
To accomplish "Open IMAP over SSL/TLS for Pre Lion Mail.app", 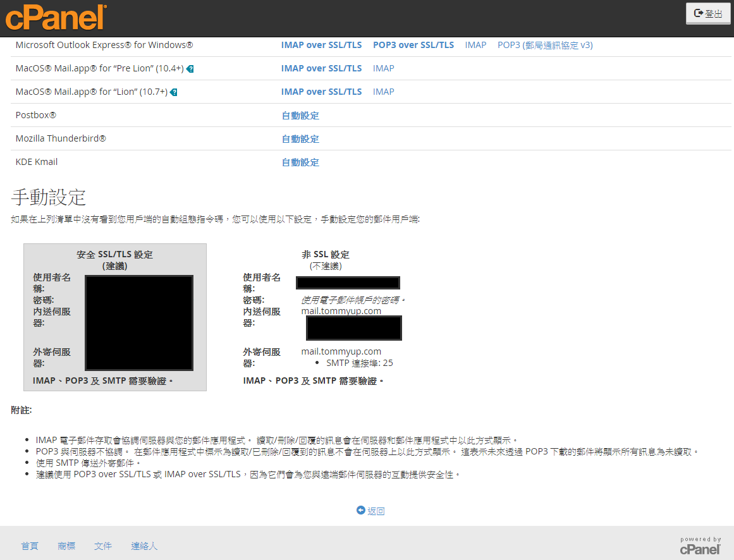I will [321, 68].
